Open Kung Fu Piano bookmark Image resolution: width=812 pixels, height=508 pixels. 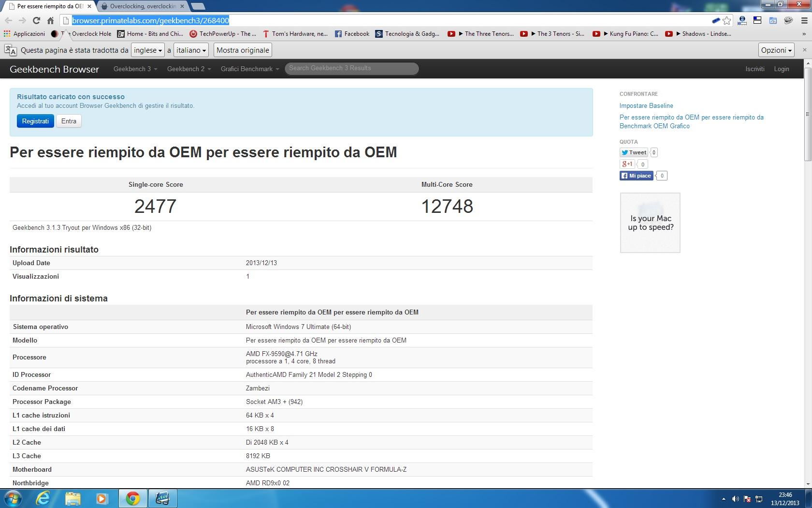tap(625, 34)
